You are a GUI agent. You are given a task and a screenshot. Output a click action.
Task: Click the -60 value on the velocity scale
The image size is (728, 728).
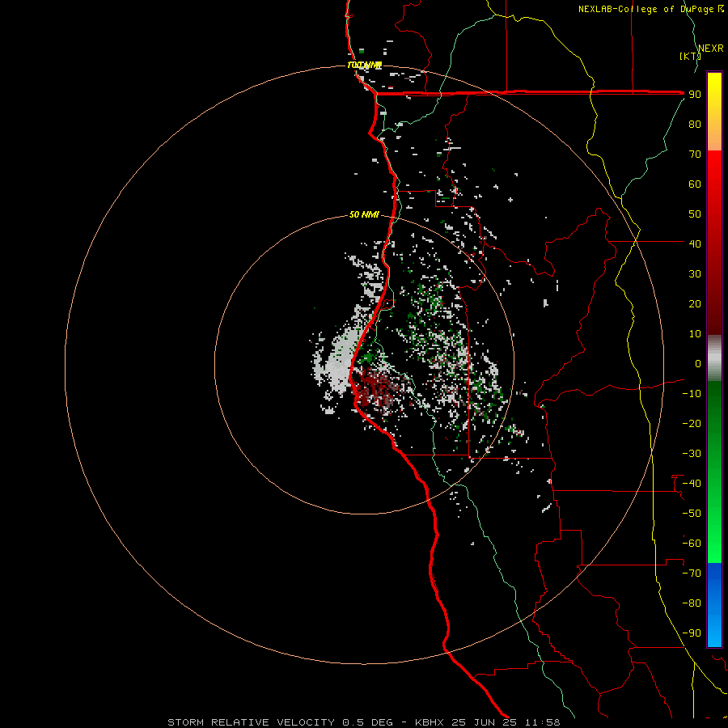point(692,544)
